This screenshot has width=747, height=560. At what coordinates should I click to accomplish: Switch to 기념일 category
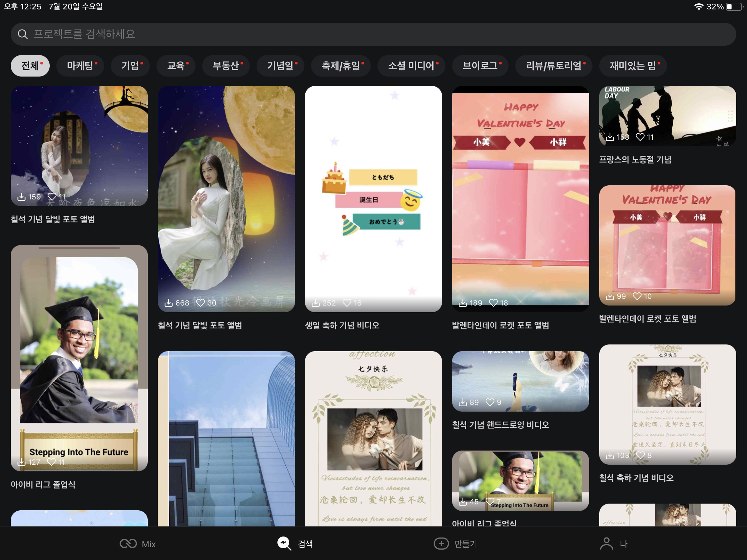pos(280,65)
